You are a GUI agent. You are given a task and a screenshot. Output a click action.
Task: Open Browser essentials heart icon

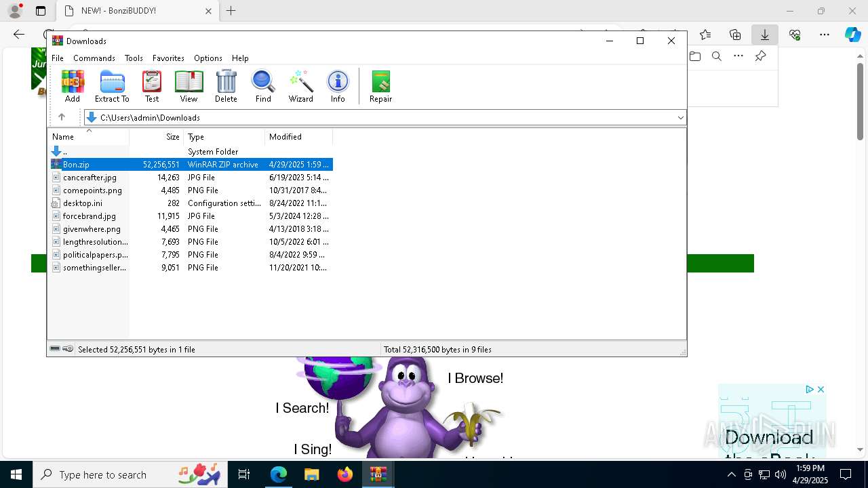pos(795,35)
